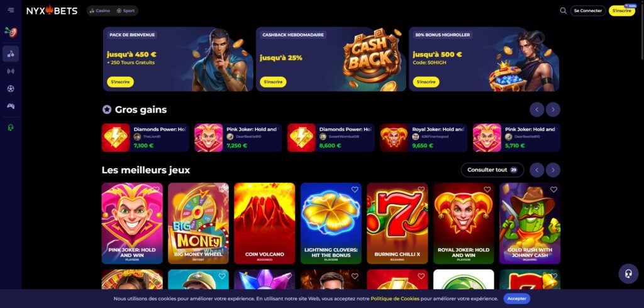Favorite Gold Rush with Johnny Cash heart

pos(553,190)
